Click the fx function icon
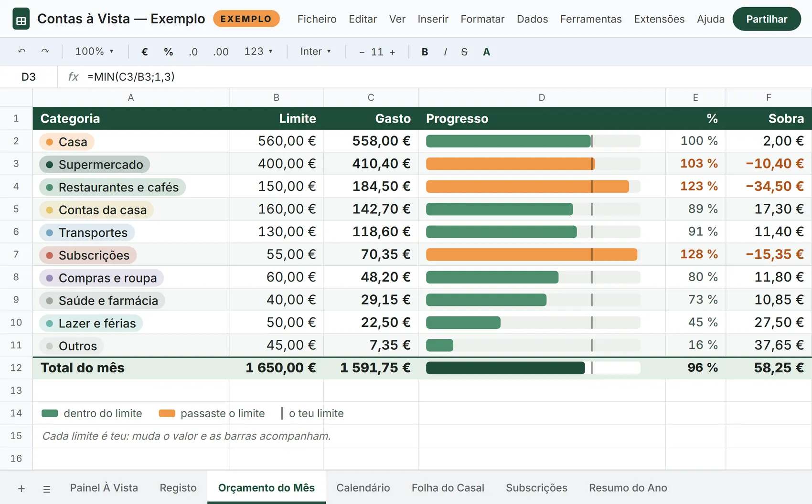Screen dimensions: 812x504 tap(73, 76)
